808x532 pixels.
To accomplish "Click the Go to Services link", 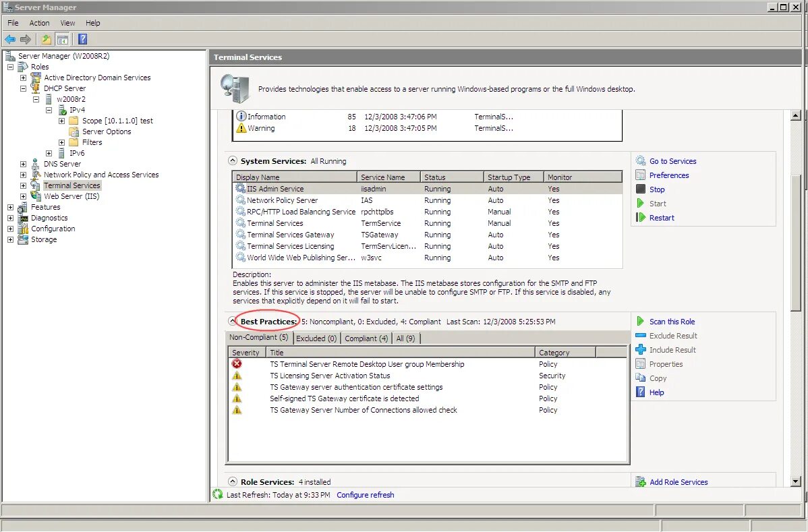I will 672,161.
